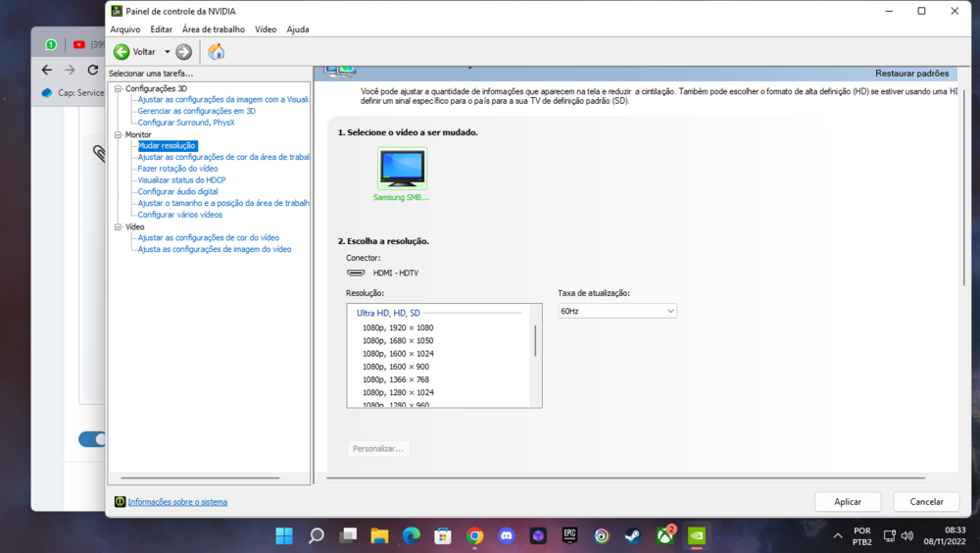Image resolution: width=980 pixels, height=553 pixels.
Task: Open Task View icon on taskbar
Action: click(348, 536)
